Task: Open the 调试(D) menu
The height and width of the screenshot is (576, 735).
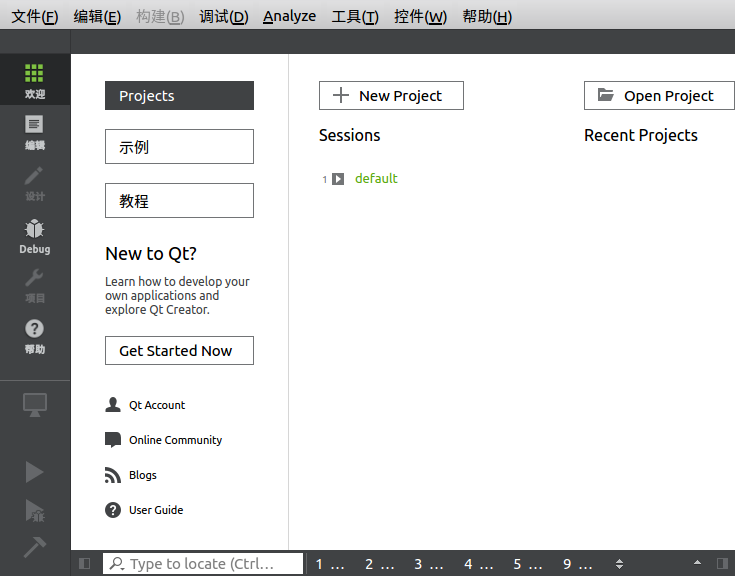Action: (224, 16)
